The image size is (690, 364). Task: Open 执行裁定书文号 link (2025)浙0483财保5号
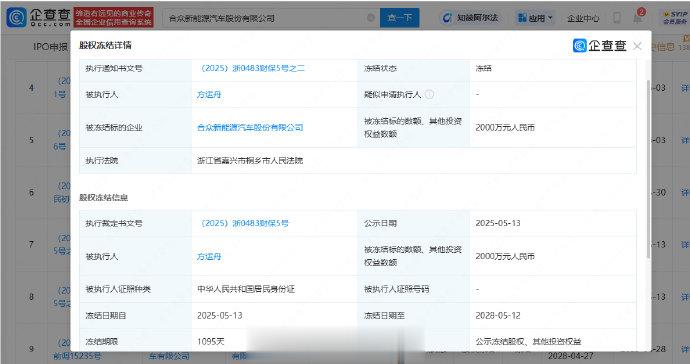coord(243,223)
